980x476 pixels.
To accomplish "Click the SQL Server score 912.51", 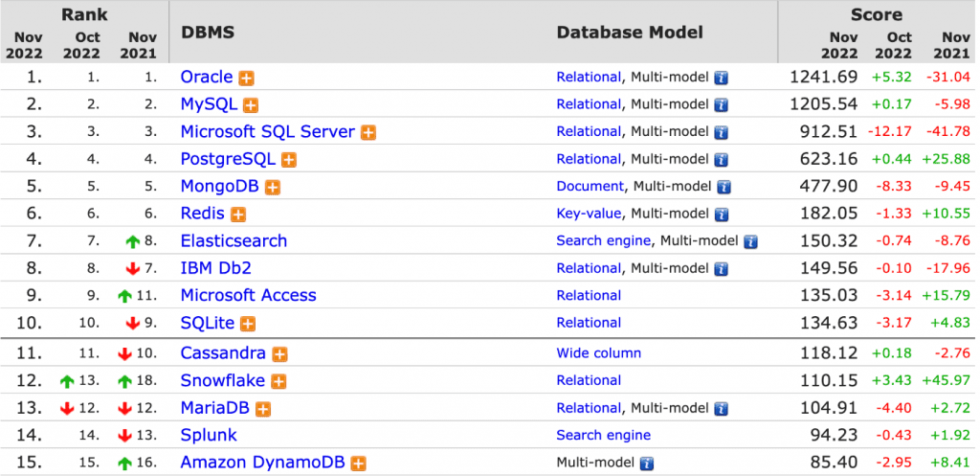I will pyautogui.click(x=830, y=131).
